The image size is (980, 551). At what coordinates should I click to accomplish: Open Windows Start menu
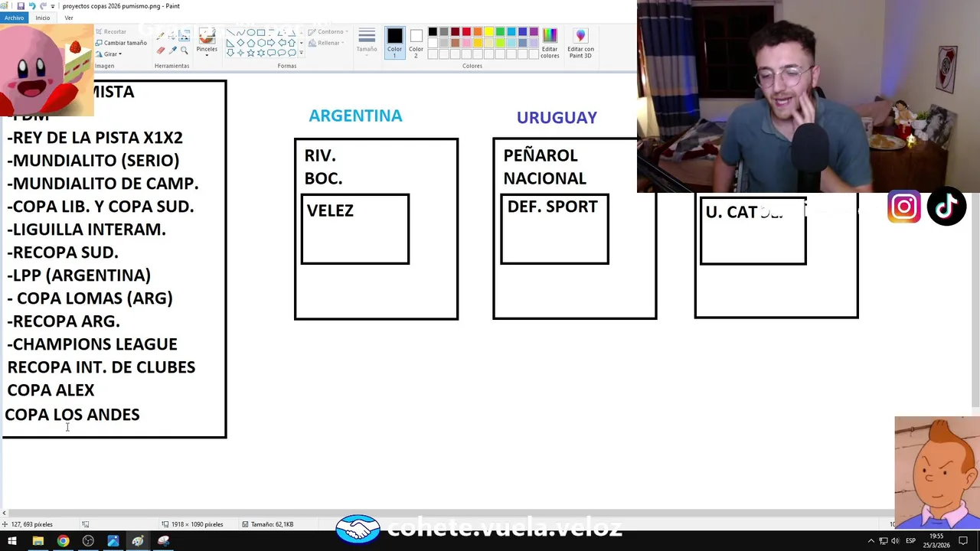pos(12,541)
